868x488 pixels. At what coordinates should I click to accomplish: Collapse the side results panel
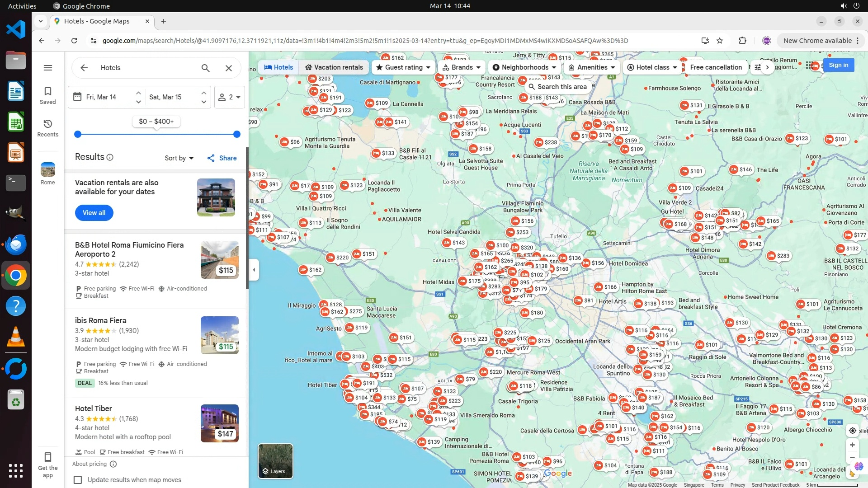pos(254,270)
